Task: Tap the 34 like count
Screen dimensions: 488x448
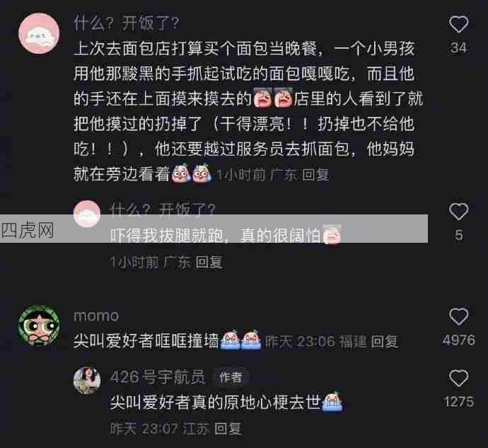Action: (459, 47)
